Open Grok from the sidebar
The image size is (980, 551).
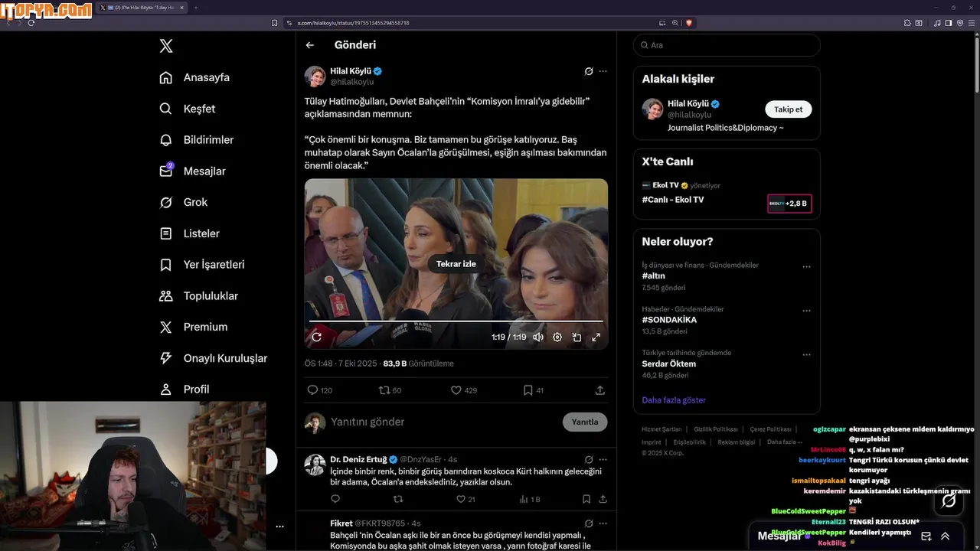pos(183,202)
